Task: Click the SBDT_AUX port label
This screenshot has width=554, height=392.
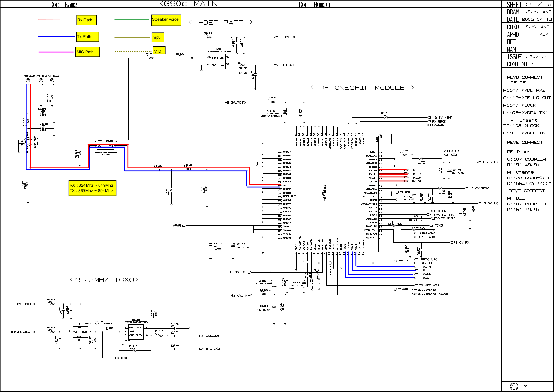Action: (427, 237)
